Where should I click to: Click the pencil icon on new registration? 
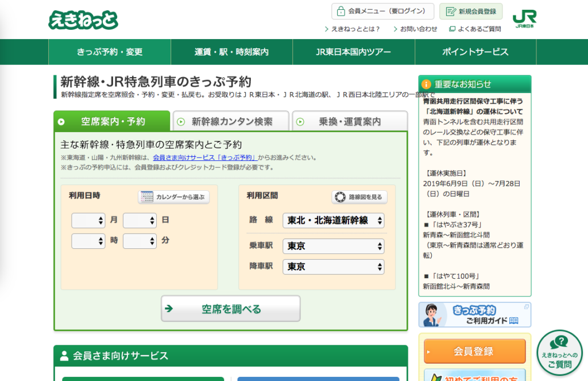point(450,11)
